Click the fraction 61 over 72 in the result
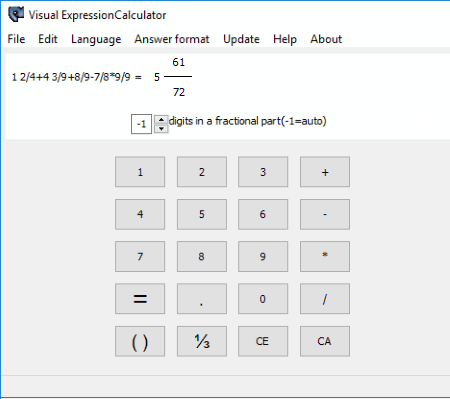Screen dimensions: 450x399 [178, 77]
